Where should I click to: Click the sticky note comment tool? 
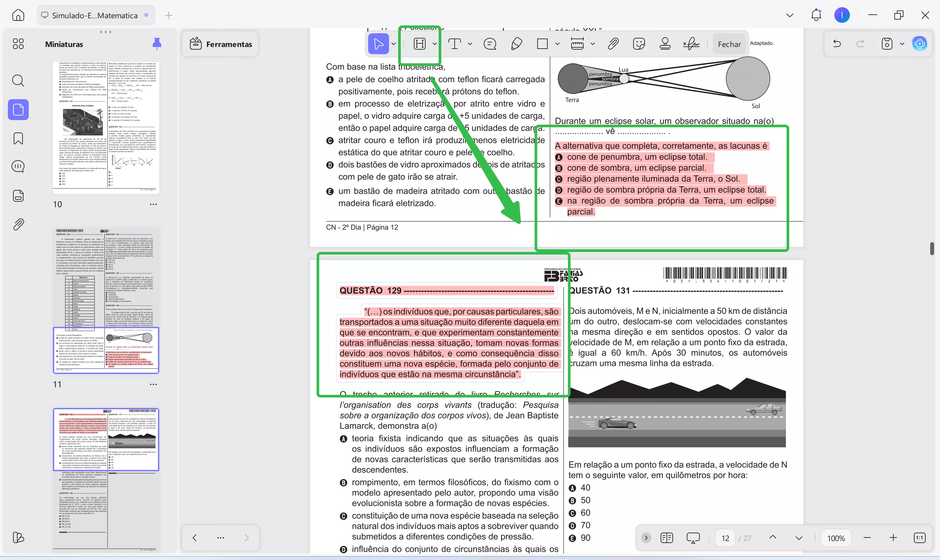pos(490,44)
